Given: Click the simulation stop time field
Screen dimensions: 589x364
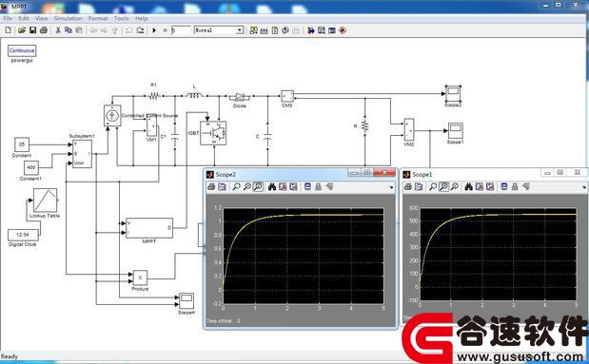Looking at the screenshot, I should [x=181, y=30].
